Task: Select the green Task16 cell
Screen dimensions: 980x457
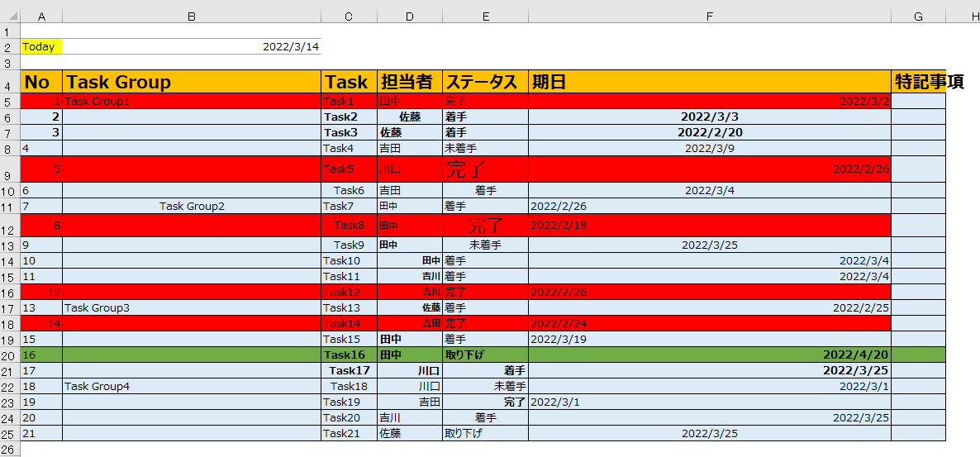Action: (349, 355)
